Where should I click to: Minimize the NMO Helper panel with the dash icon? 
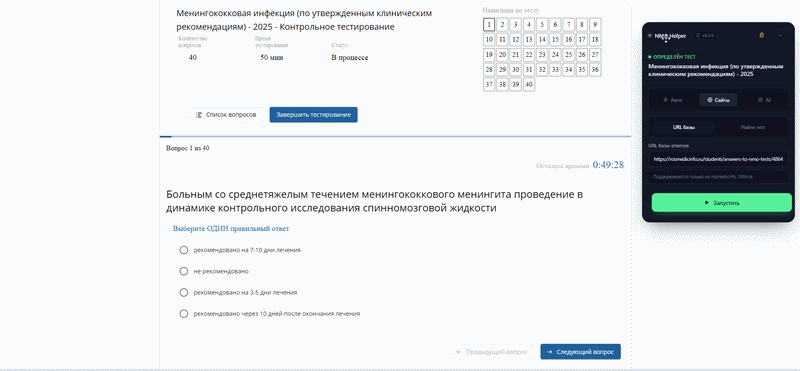pyautogui.click(x=780, y=35)
